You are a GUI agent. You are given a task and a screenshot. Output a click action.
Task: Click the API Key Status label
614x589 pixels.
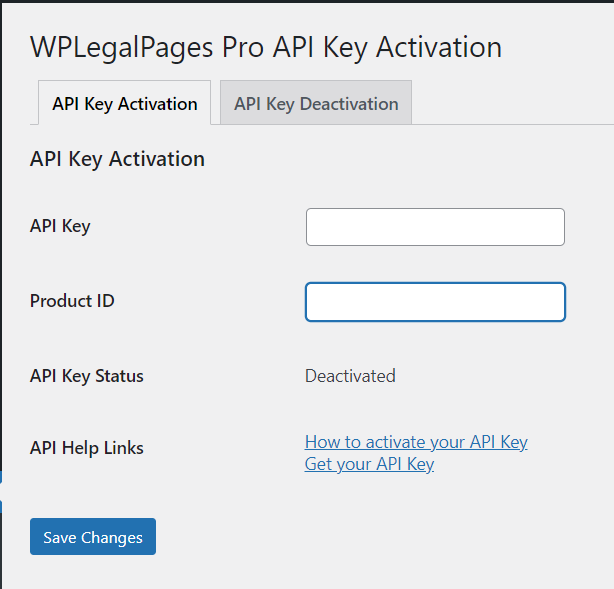(x=87, y=376)
